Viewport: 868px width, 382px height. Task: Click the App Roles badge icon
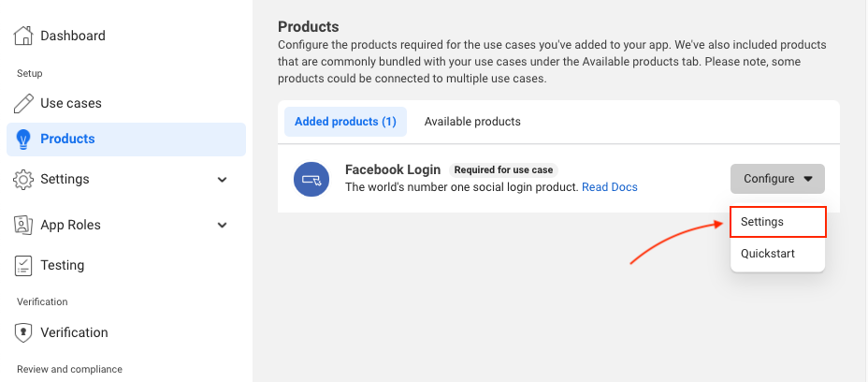click(23, 225)
